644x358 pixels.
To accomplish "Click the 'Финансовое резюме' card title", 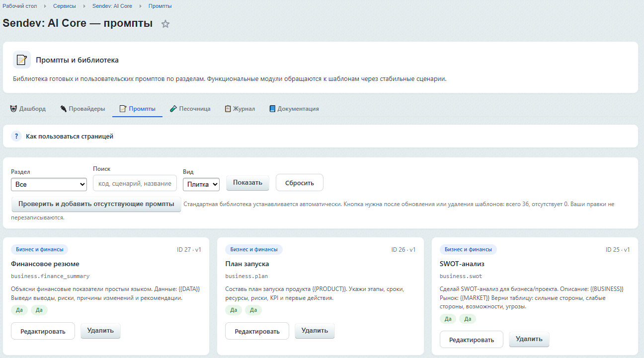I will [45, 264].
